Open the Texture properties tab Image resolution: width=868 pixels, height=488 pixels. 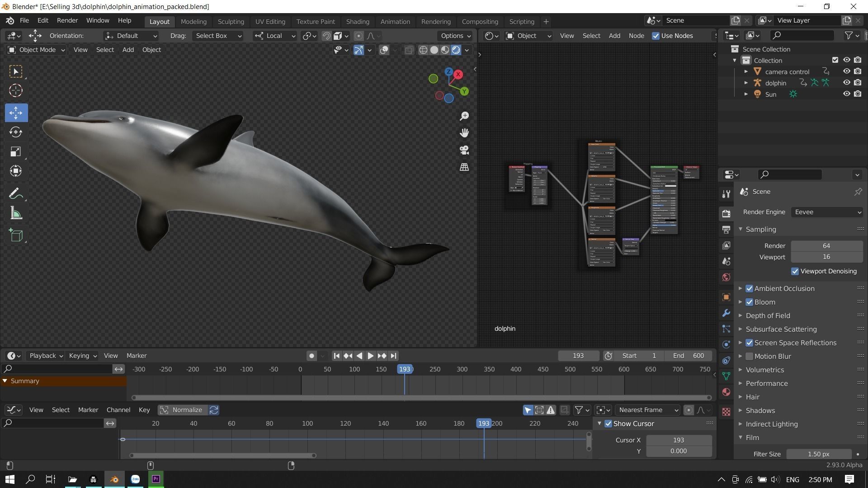726,412
